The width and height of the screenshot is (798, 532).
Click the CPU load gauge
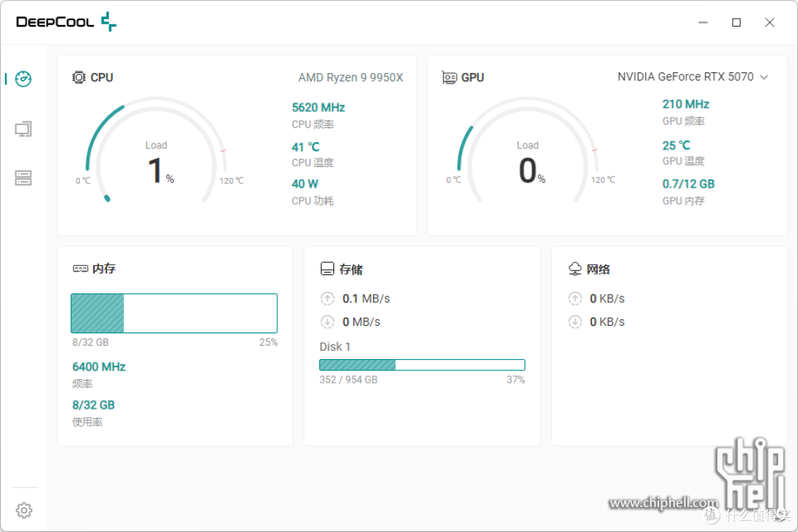pos(156,151)
